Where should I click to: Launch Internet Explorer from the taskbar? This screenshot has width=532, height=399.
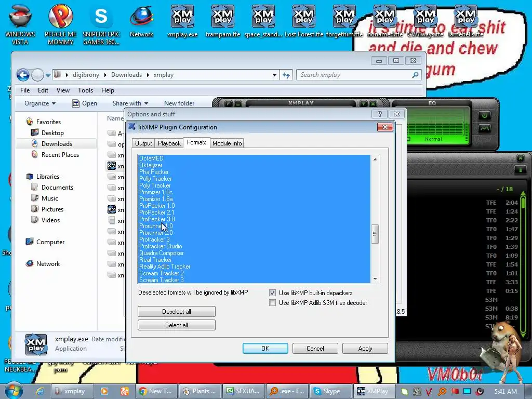coord(40,391)
